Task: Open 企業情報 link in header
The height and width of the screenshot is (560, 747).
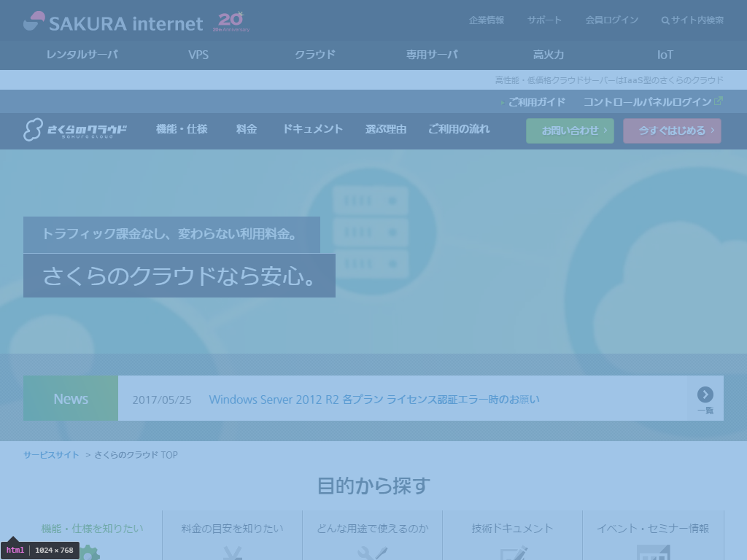Action: pyautogui.click(x=487, y=20)
